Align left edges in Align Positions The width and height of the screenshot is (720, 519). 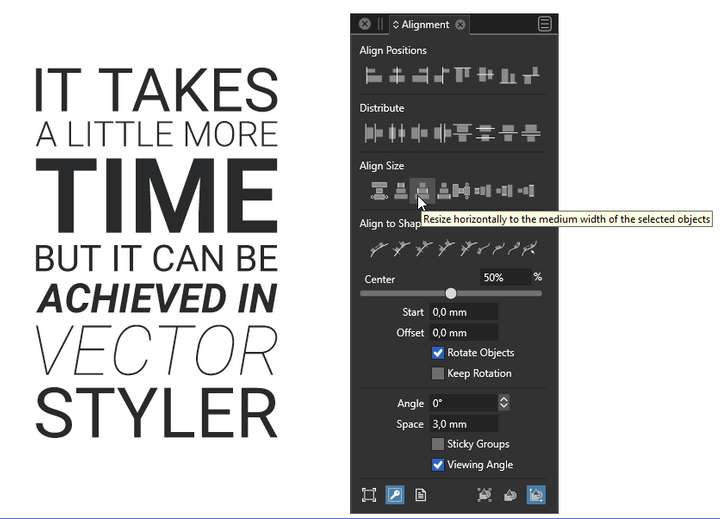click(374, 75)
